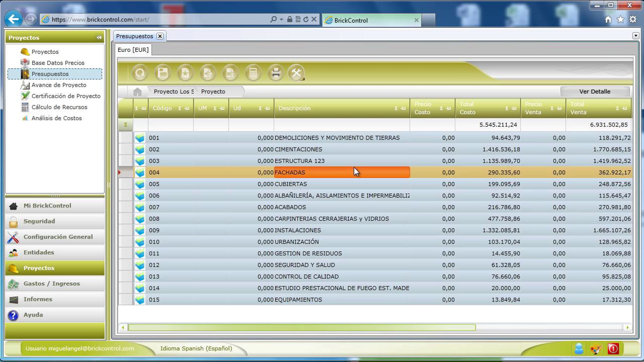Click the save disk icon in toolbar

tap(163, 73)
